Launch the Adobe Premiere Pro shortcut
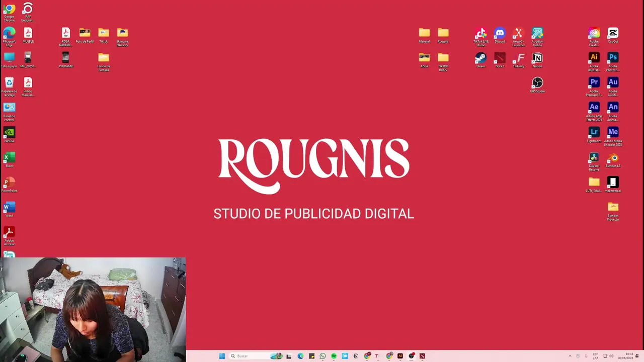This screenshot has width=644, height=362. [594, 86]
